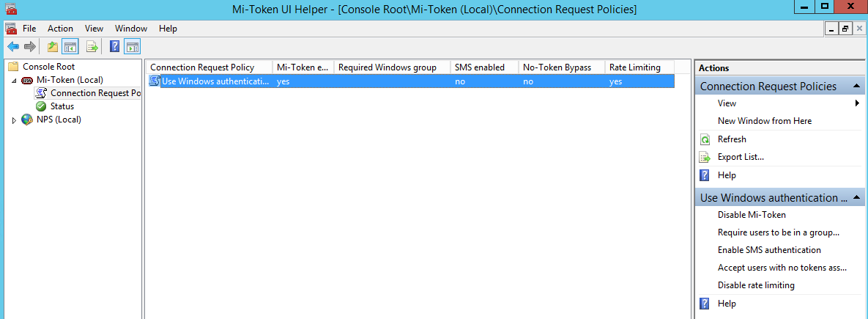This screenshot has width=868, height=319.
Task: Click the NPS (Local) globe icon
Action: coord(27,119)
